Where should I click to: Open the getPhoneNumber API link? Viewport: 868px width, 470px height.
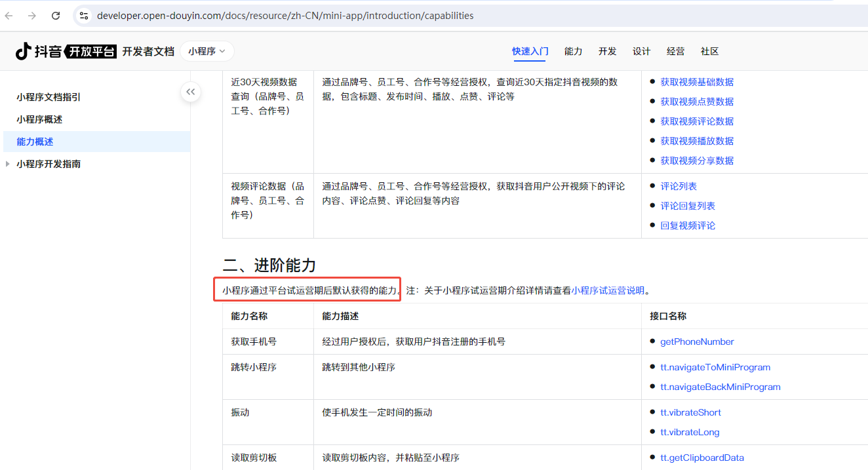(x=697, y=342)
